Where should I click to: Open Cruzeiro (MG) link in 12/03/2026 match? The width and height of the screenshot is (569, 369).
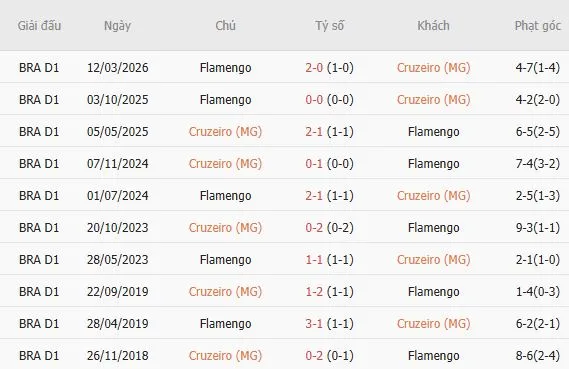433,67
